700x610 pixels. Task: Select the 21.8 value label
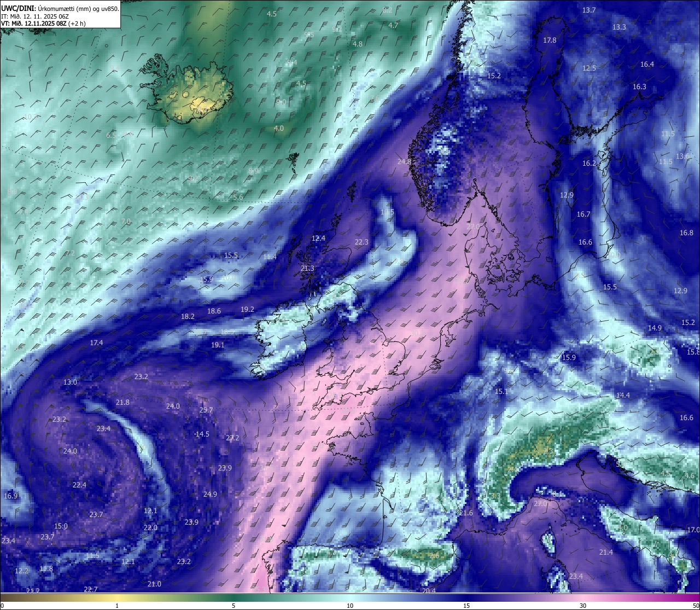[x=122, y=403]
